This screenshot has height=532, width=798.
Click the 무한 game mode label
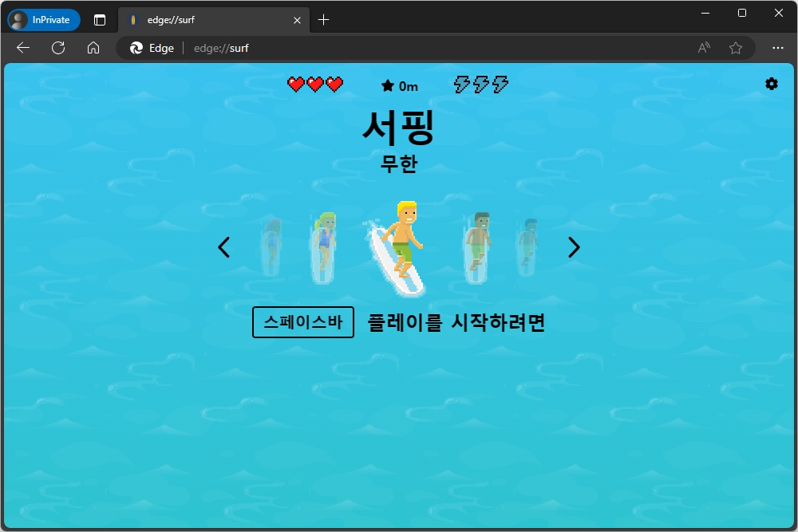coord(399,164)
